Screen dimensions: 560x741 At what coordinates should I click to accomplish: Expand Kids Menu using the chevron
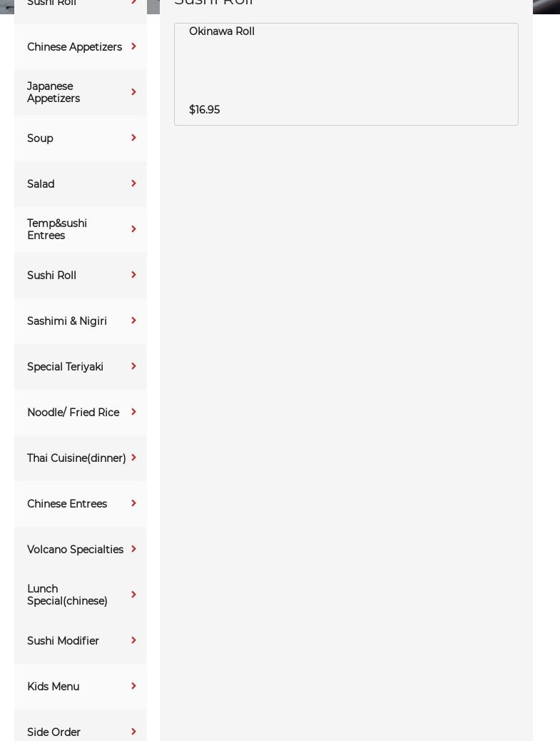click(133, 686)
